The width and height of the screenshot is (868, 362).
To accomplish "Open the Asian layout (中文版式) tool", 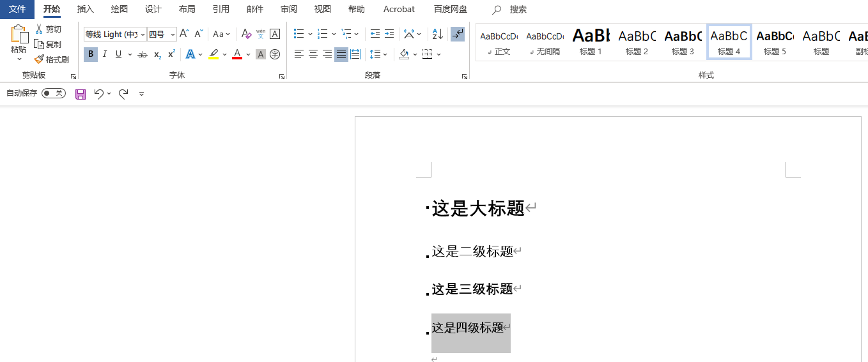I will [409, 34].
